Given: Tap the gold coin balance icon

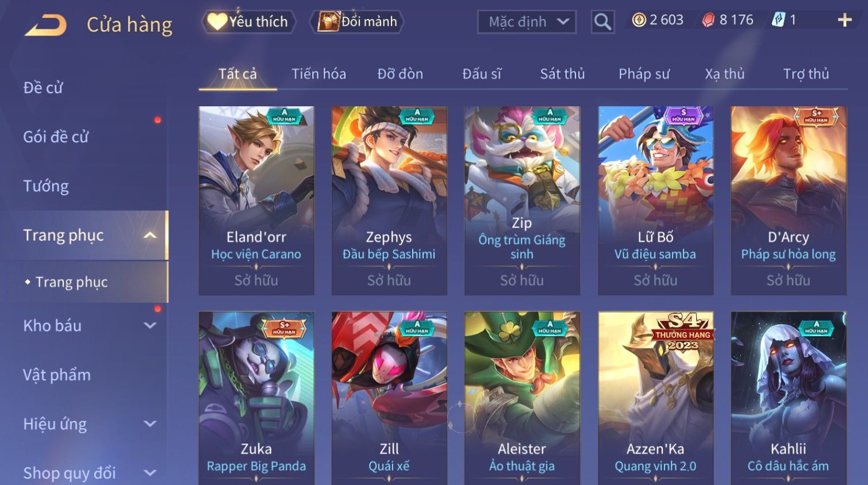Looking at the screenshot, I should coord(639,20).
